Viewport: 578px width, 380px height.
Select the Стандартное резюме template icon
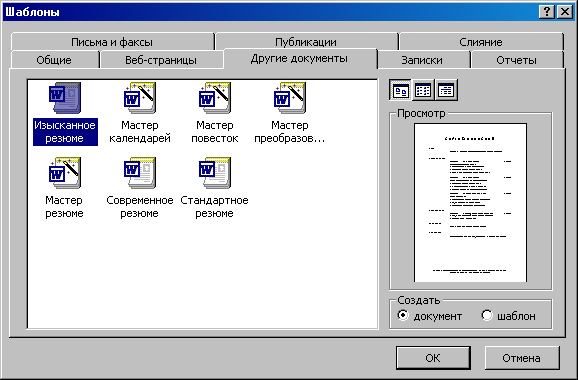215,173
